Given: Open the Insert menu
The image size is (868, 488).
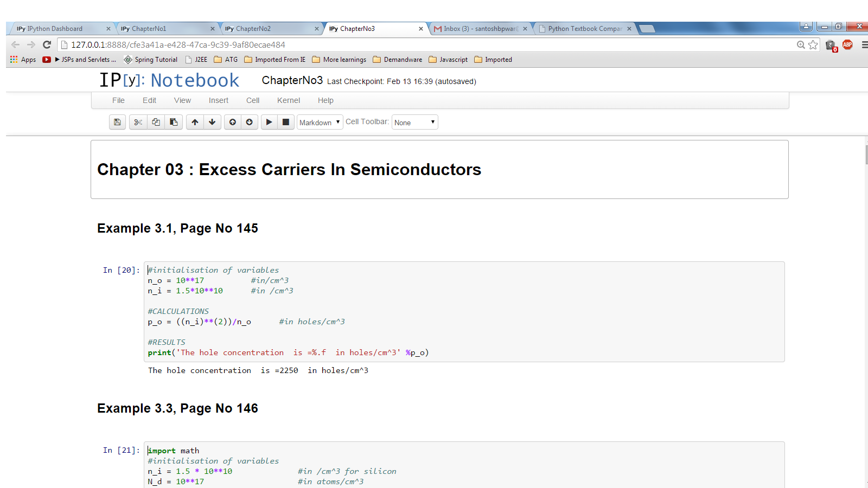Looking at the screenshot, I should click(x=218, y=100).
